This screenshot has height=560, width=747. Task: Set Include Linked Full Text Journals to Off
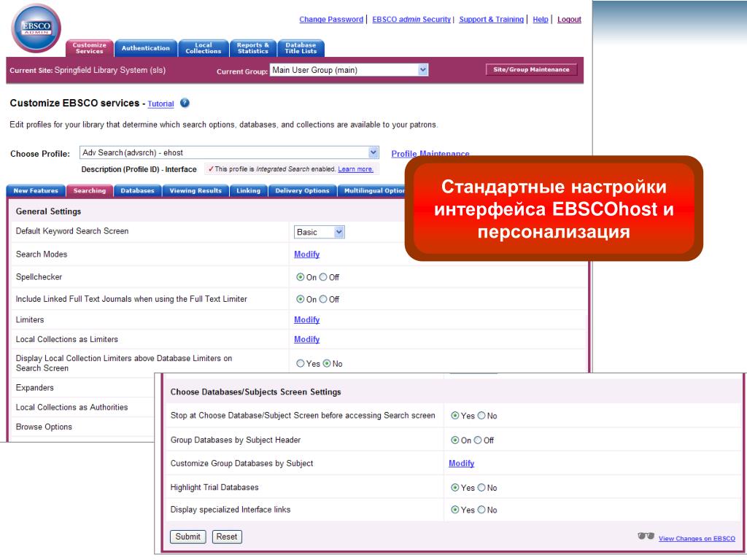323,299
